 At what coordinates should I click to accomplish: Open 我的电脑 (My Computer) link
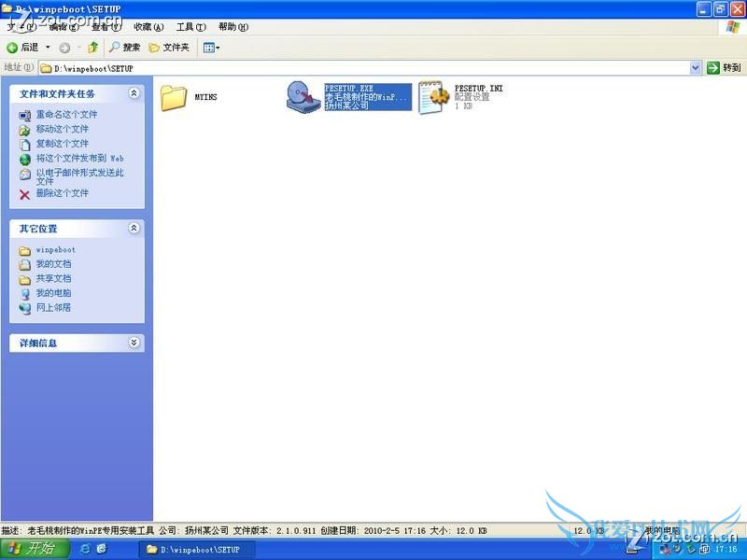53,293
